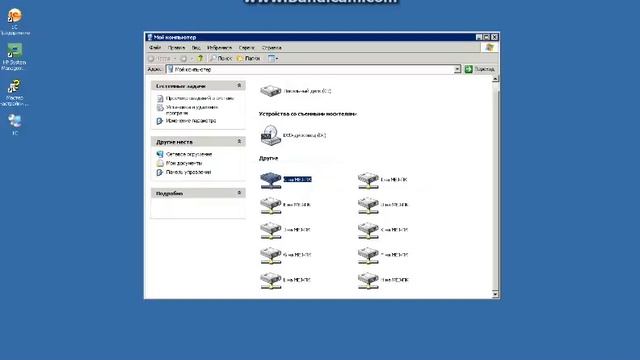Open the Правка menu

tap(176, 48)
